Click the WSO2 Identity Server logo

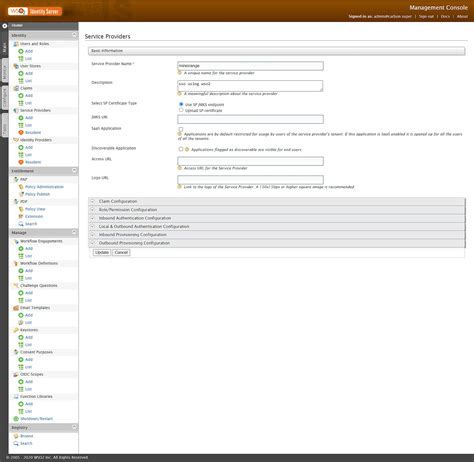35,11
